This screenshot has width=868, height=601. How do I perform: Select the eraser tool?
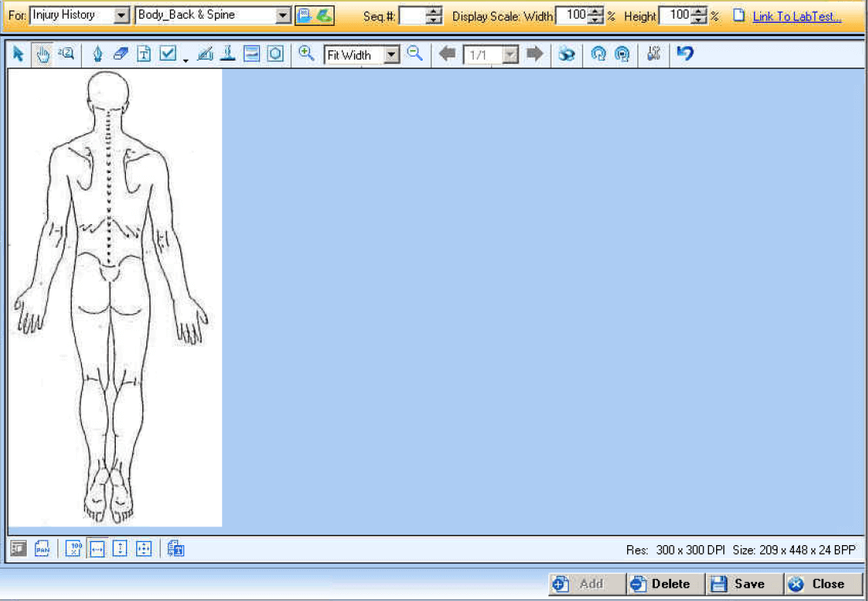coord(120,54)
